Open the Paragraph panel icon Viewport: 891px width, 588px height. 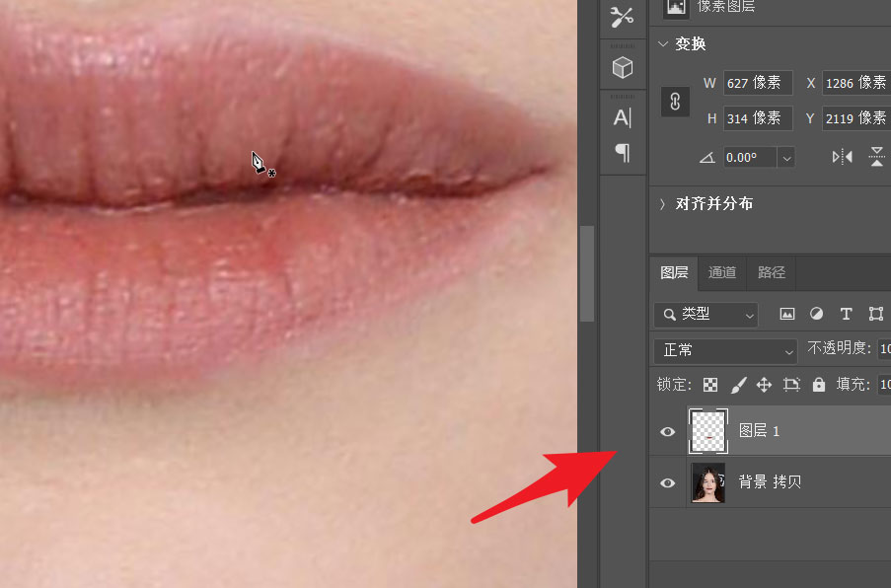coord(623,153)
